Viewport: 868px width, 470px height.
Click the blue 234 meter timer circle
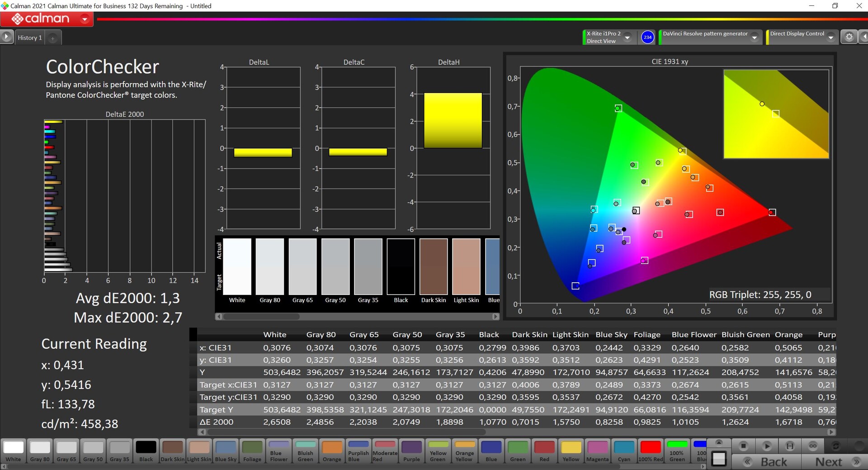click(647, 37)
